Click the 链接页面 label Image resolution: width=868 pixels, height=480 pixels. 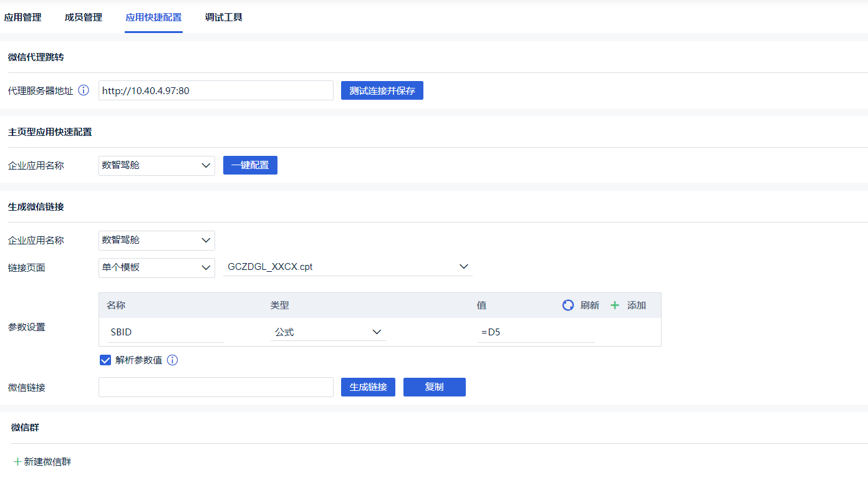click(26, 268)
